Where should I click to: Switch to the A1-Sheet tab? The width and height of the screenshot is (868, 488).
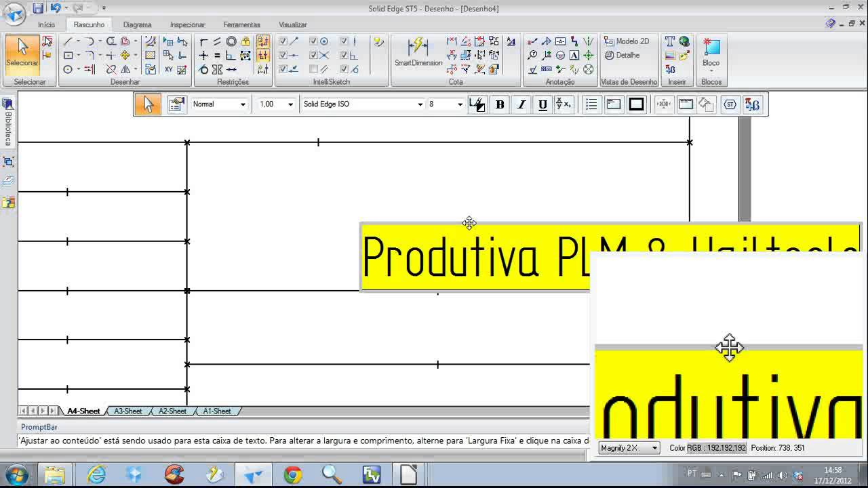(217, 411)
